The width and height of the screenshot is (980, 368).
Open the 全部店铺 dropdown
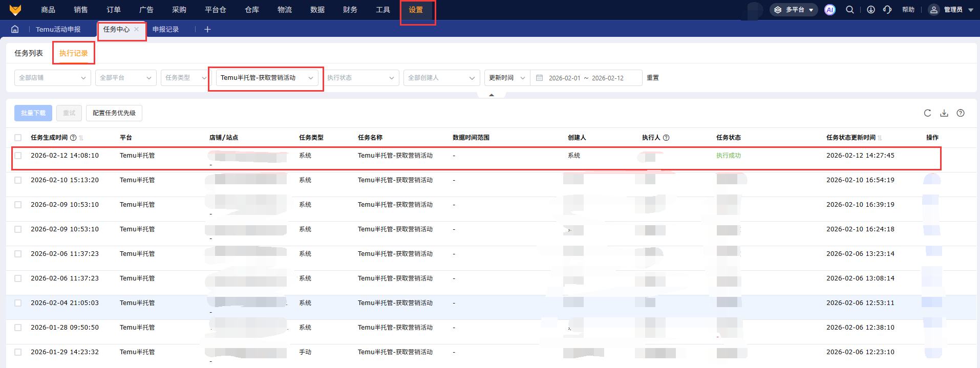pos(53,78)
